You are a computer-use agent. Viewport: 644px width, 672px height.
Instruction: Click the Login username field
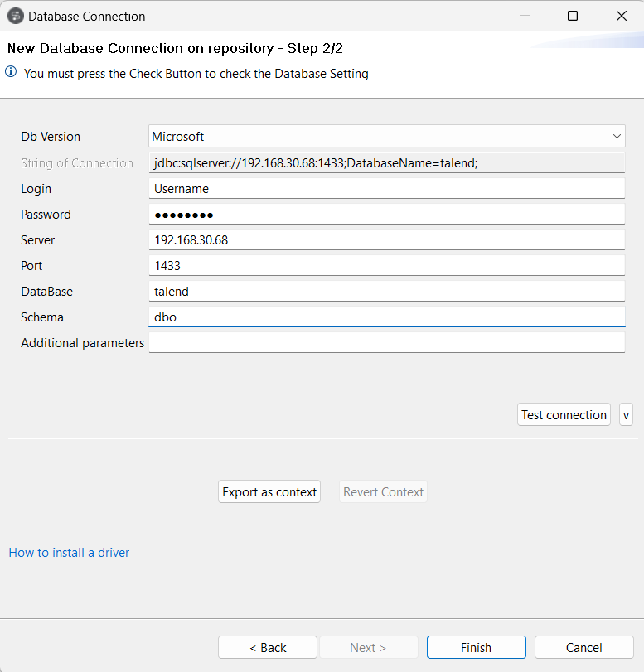click(x=386, y=187)
